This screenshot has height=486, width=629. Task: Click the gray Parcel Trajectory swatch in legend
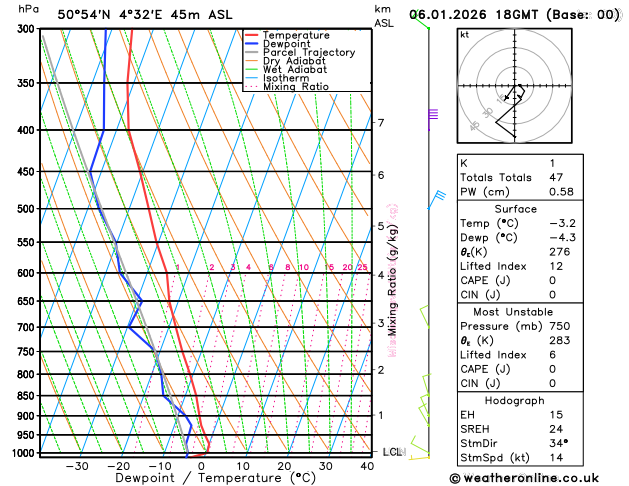[x=252, y=52]
